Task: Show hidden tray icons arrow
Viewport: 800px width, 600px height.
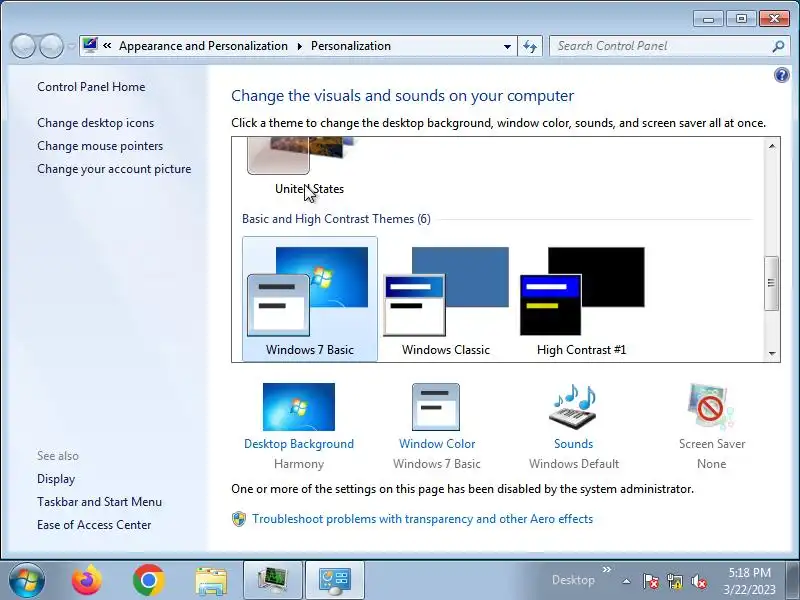Action: tap(627, 581)
